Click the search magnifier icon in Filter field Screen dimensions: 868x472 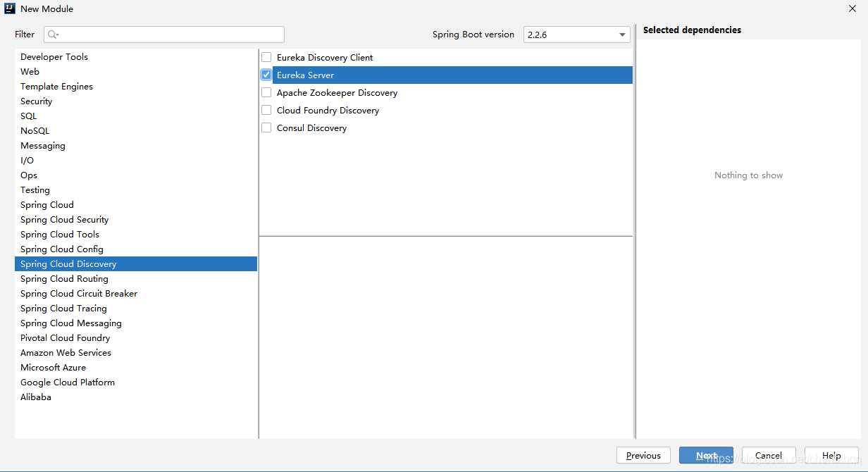point(54,35)
